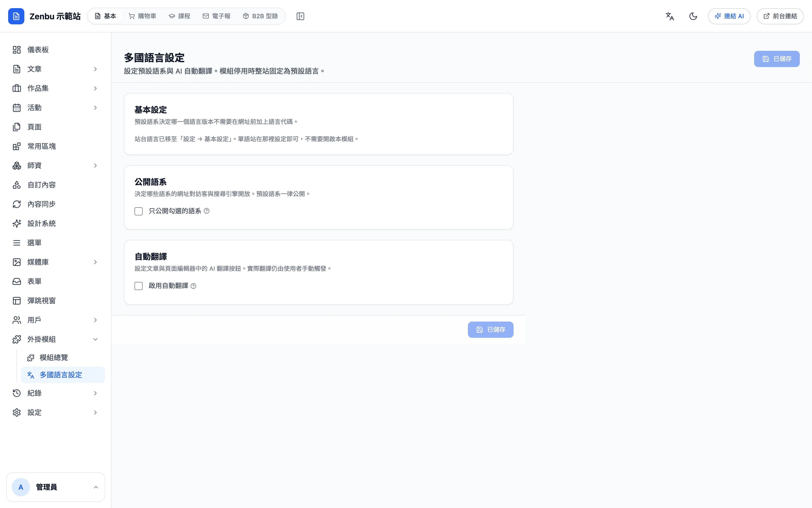This screenshot has height=508, width=812.
Task: Open 選單 menu list icon
Action: [x=17, y=243]
